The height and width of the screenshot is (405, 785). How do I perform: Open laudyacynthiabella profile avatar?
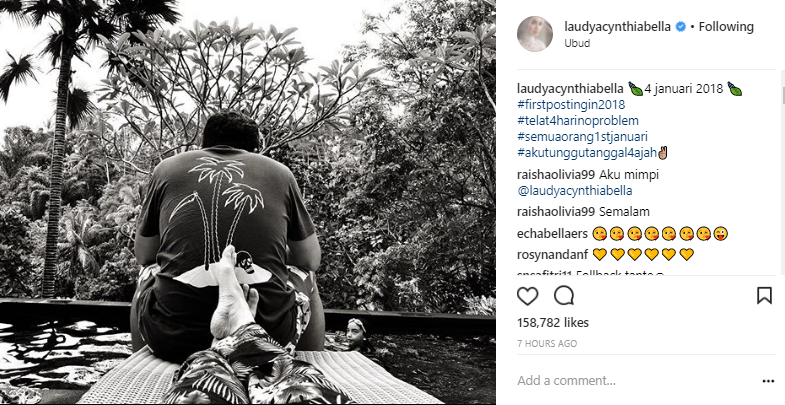(x=535, y=34)
